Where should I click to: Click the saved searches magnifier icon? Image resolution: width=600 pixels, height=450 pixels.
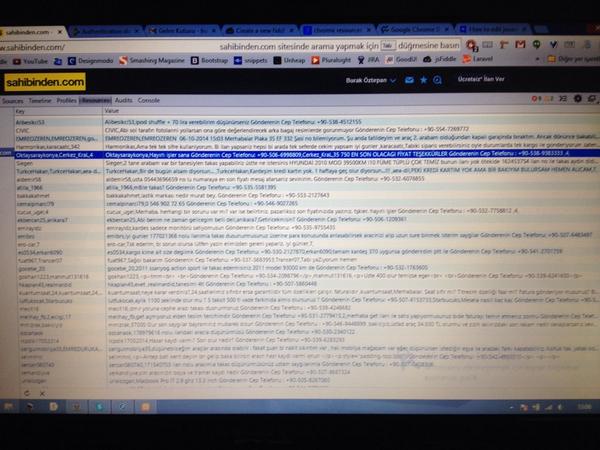point(437,80)
